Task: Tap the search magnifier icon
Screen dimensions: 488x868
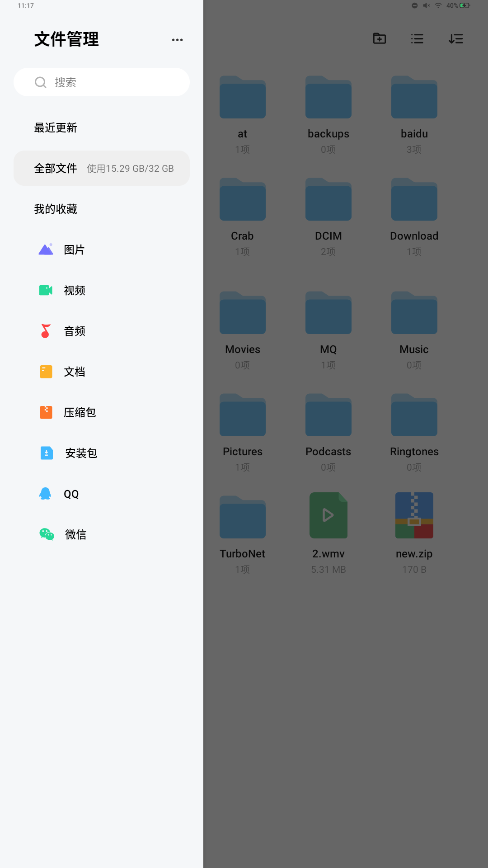Action: 41,82
